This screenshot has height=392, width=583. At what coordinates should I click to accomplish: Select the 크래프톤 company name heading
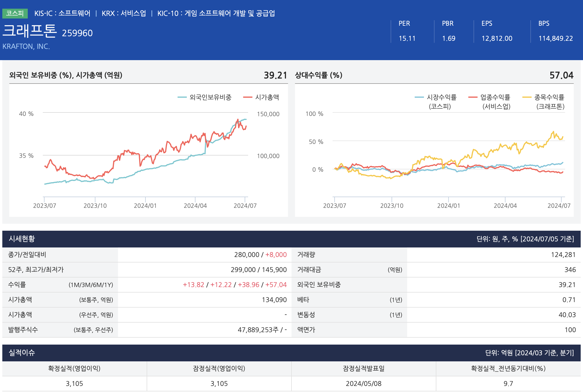(x=29, y=31)
